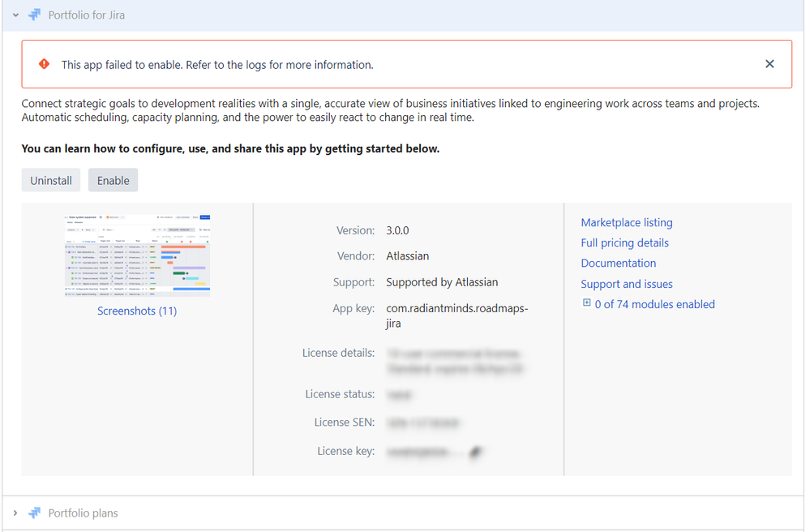Open the Documentation link
This screenshot has height=532, width=810.
tap(619, 263)
